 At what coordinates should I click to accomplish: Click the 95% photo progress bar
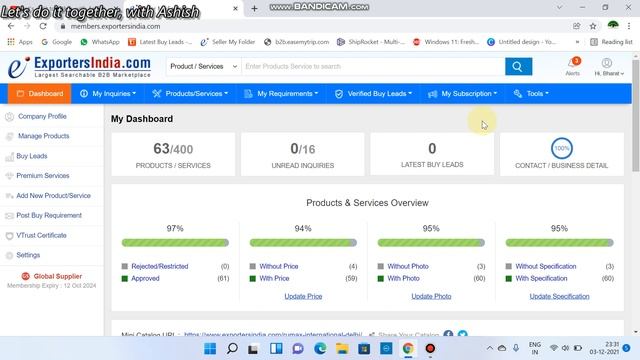pyautogui.click(x=431, y=243)
